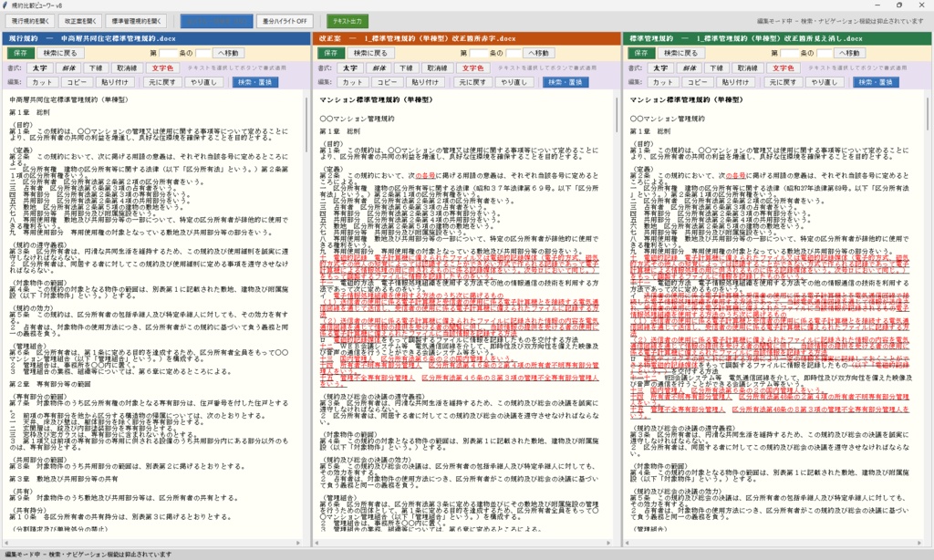Click heading 中高層共同住宅標準管理規約（単棟型） in 現行規約 text

pyautogui.click(x=68, y=99)
